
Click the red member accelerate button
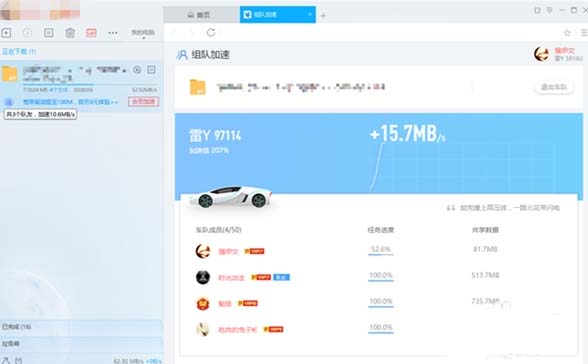(x=144, y=102)
